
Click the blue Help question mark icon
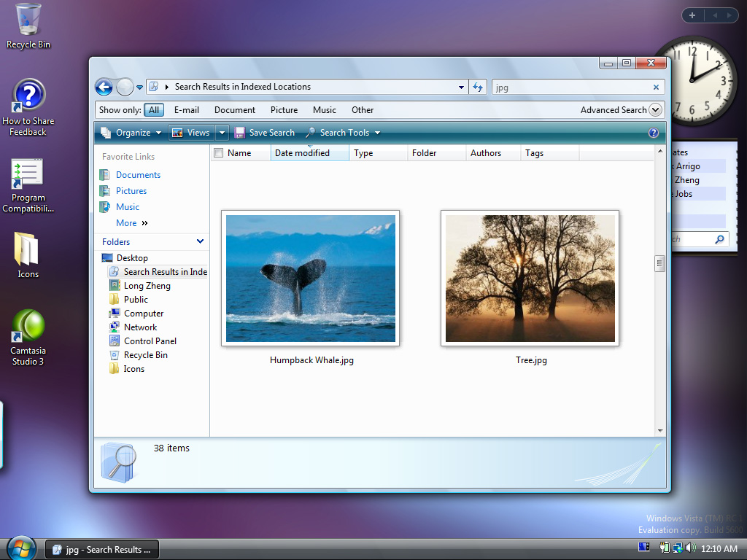point(654,132)
